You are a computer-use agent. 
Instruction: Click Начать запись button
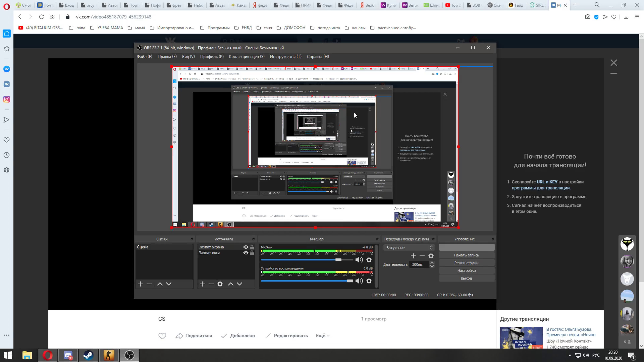click(x=466, y=255)
